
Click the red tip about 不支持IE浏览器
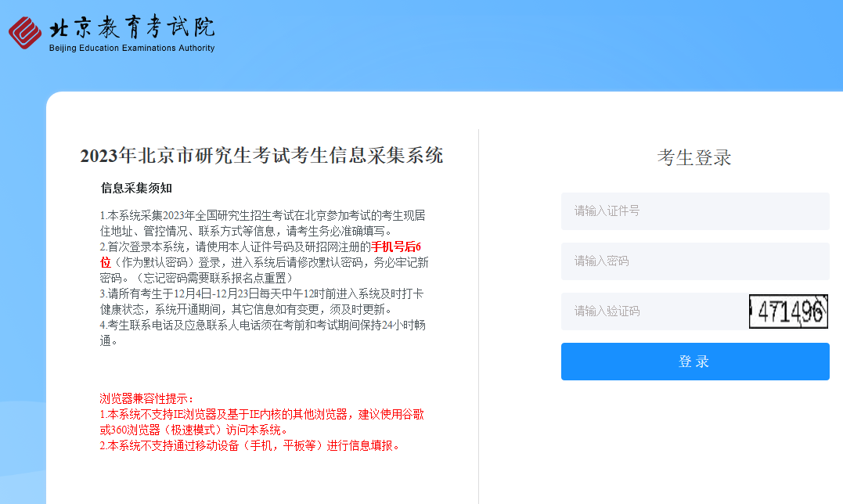coord(262,422)
